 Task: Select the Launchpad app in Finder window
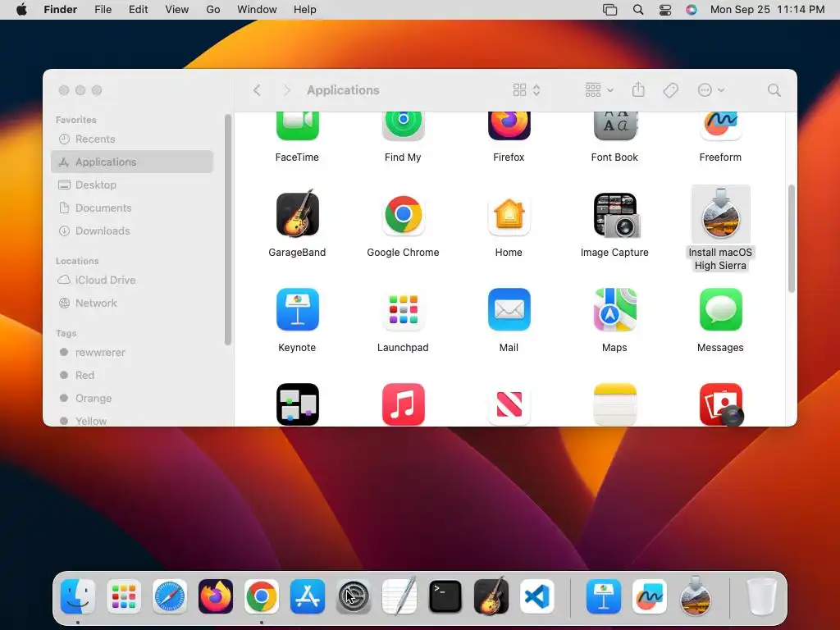403,309
